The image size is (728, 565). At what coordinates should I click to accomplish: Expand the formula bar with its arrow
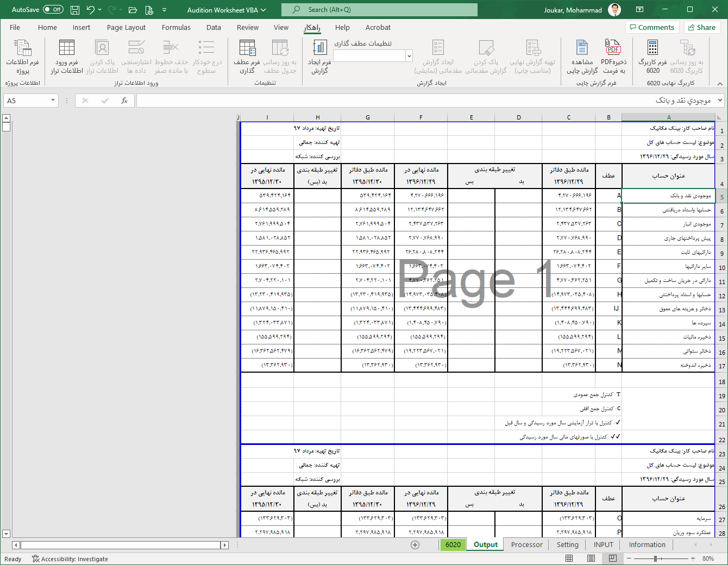click(720, 101)
